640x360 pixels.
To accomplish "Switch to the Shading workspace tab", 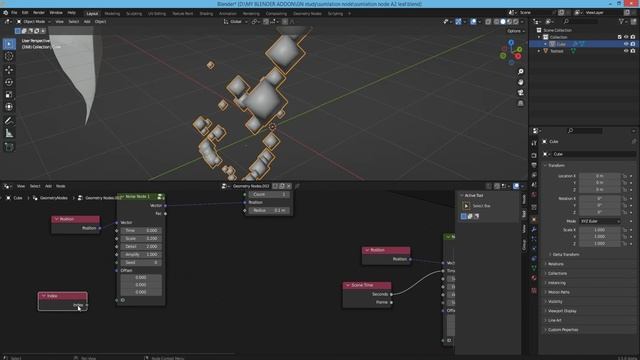I will point(206,13).
